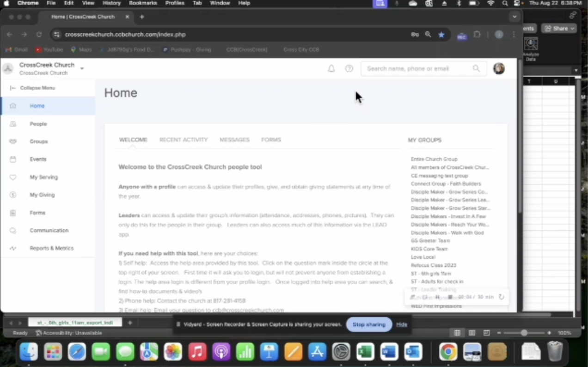Open Chrome's three-dot menu
588x367 pixels.
click(514, 34)
